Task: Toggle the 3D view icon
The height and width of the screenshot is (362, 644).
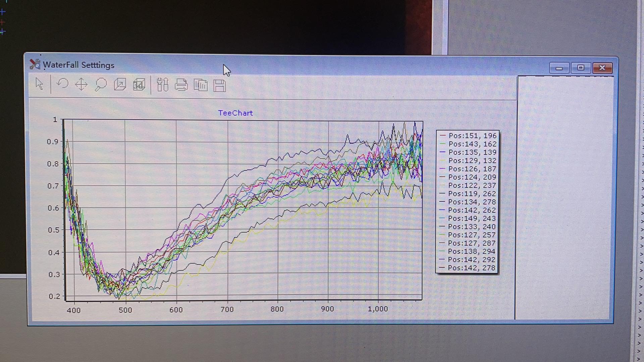Action: tap(139, 85)
